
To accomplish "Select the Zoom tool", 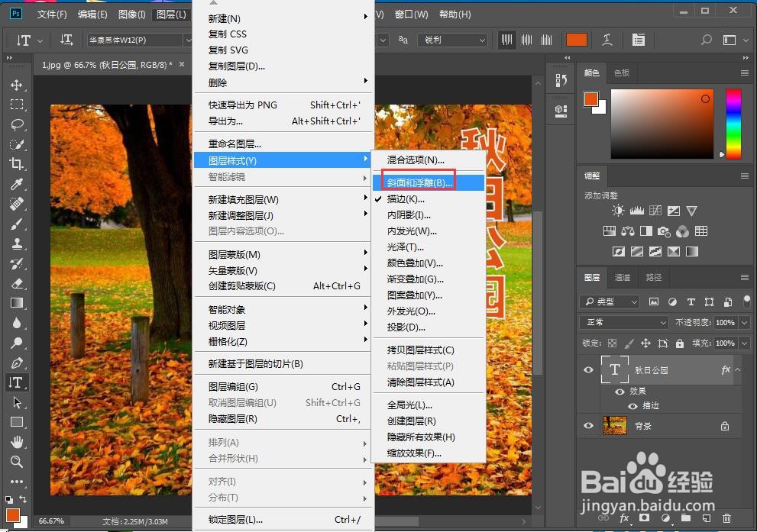I will click(x=17, y=461).
